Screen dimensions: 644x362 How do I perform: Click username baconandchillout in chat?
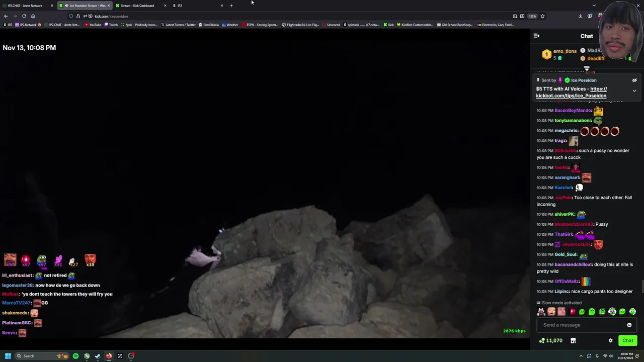(x=573, y=264)
